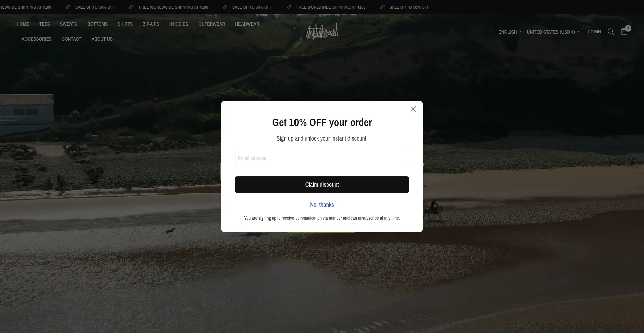This screenshot has height=333, width=644.
Task: Click the Login link
Action: click(x=594, y=32)
